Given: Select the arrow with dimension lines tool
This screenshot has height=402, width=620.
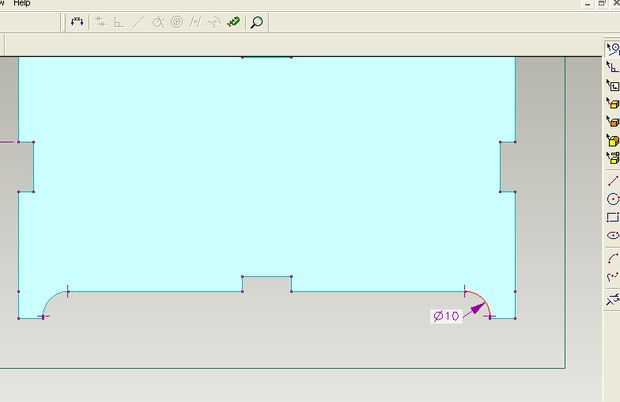Looking at the screenshot, I should tap(613, 67).
